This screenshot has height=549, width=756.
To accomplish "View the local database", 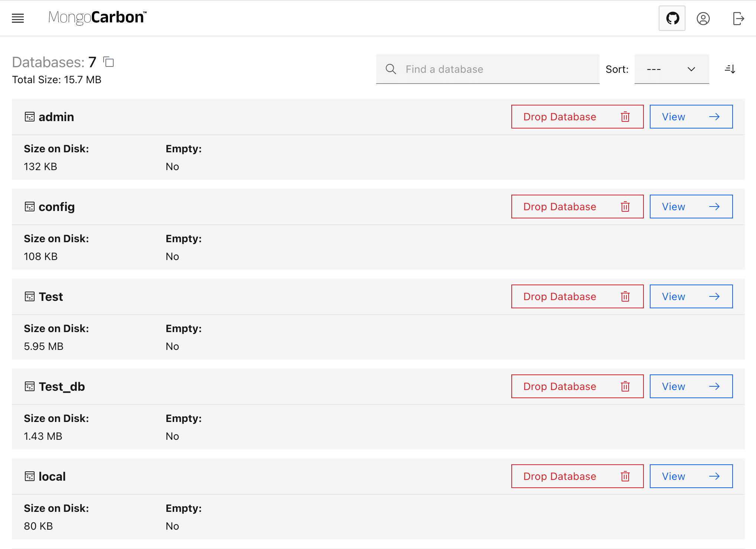I will [691, 476].
